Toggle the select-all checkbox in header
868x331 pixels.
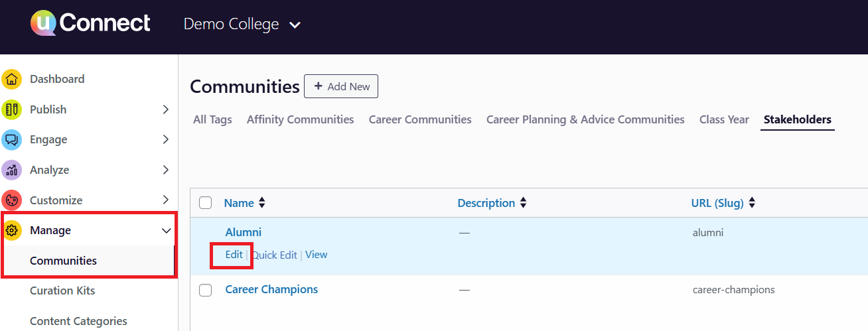[206, 203]
